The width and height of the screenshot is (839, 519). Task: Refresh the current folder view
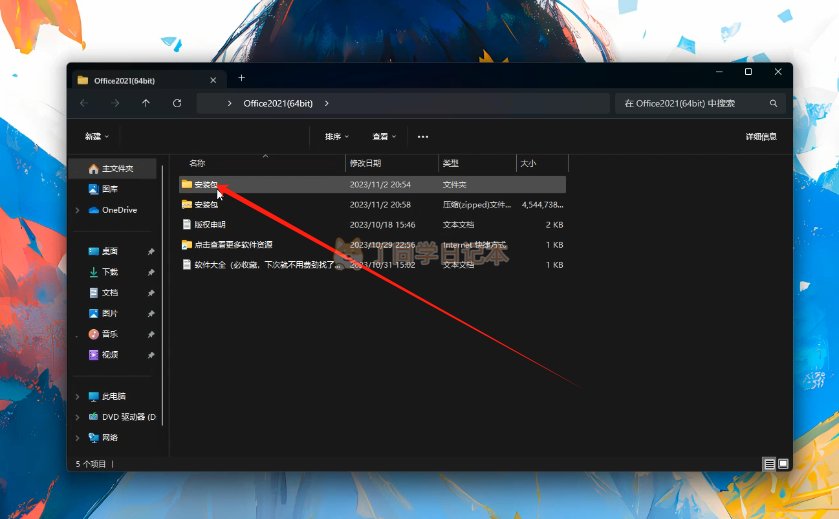(x=177, y=103)
